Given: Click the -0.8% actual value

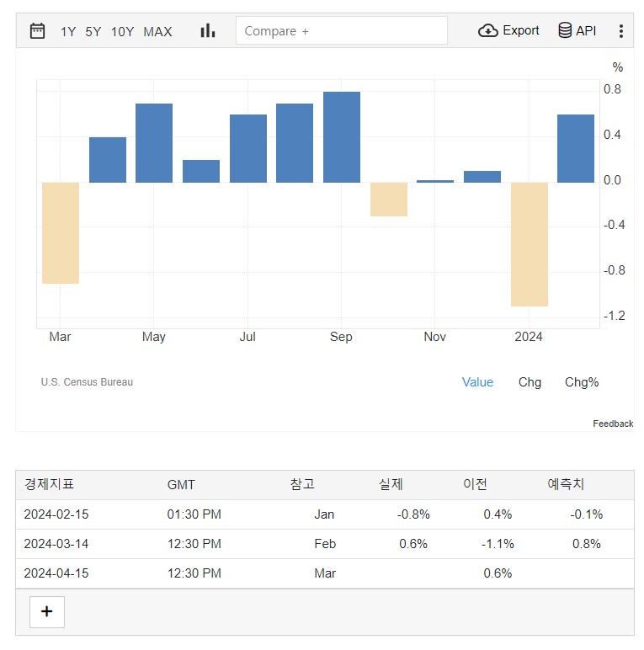Looking at the screenshot, I should (x=413, y=514).
